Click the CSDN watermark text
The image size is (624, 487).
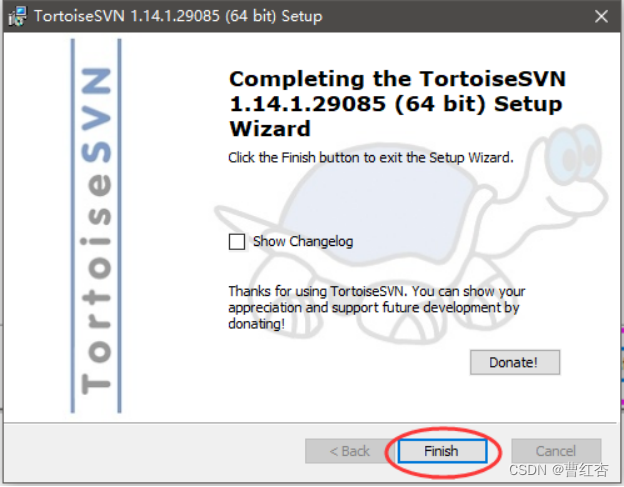pos(559,470)
